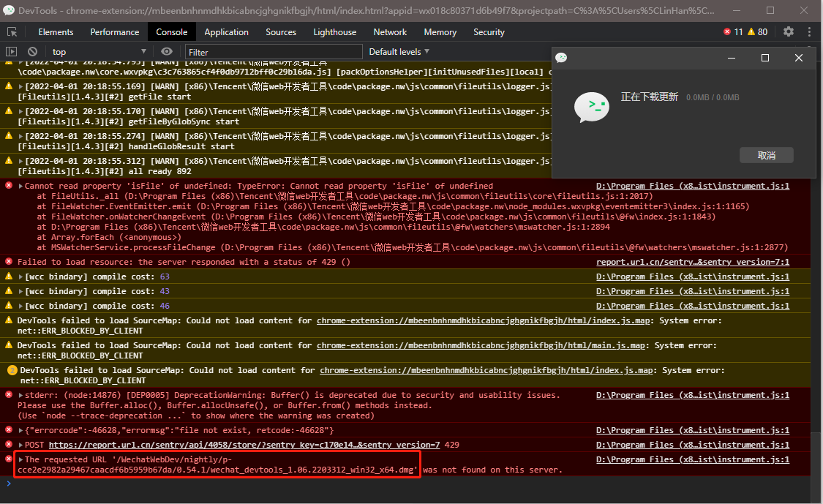
Task: Click the 'handleGlobResult start' log text
Action: pos(181,146)
